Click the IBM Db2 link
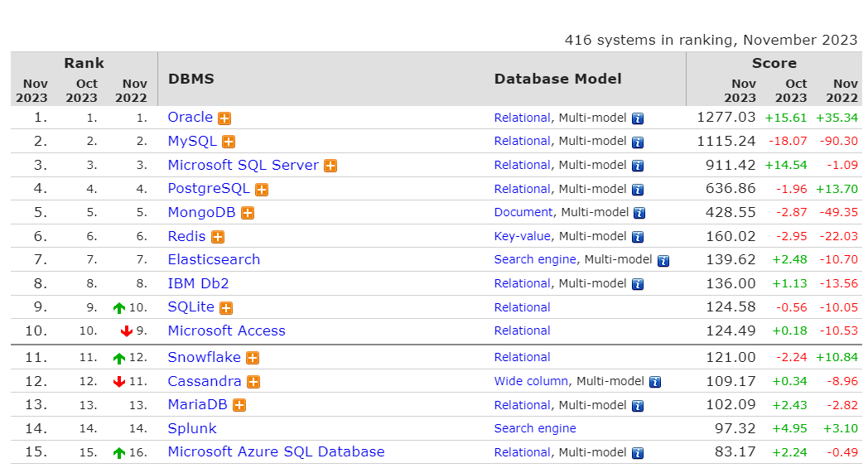 click(198, 283)
